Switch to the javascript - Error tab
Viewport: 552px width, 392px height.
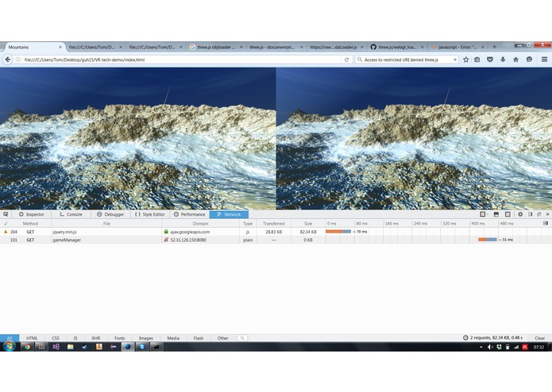pos(457,47)
